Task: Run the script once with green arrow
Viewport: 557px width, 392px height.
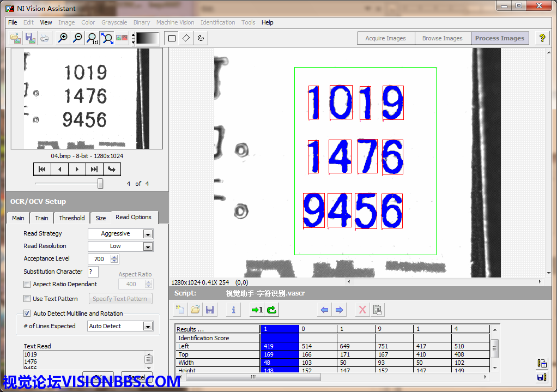Action: pos(256,310)
